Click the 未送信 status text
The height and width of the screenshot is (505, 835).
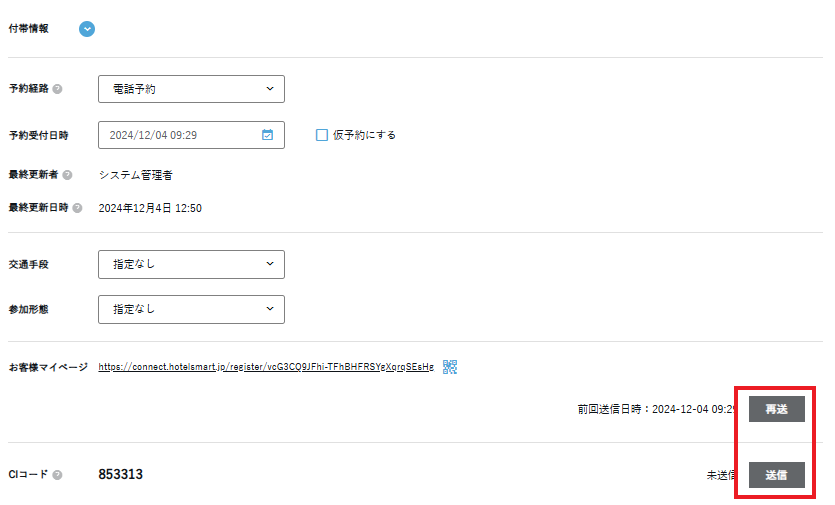point(721,476)
